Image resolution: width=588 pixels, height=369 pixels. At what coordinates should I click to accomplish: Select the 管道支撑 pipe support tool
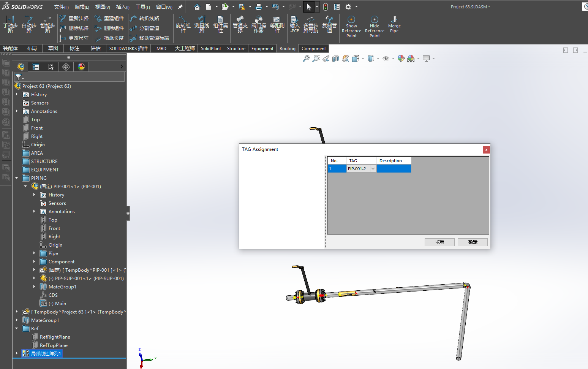click(x=240, y=25)
